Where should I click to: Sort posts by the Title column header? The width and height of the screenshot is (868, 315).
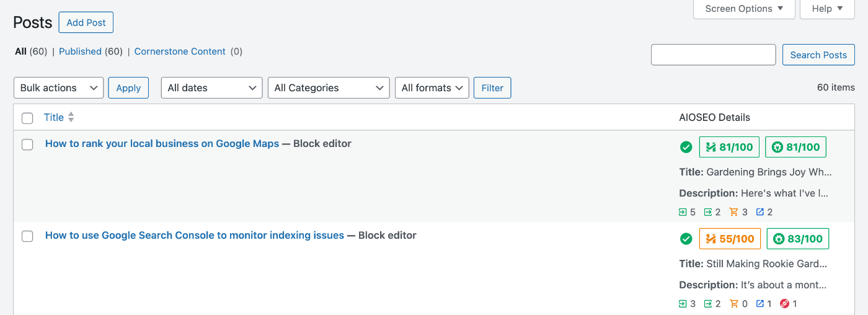tap(54, 117)
